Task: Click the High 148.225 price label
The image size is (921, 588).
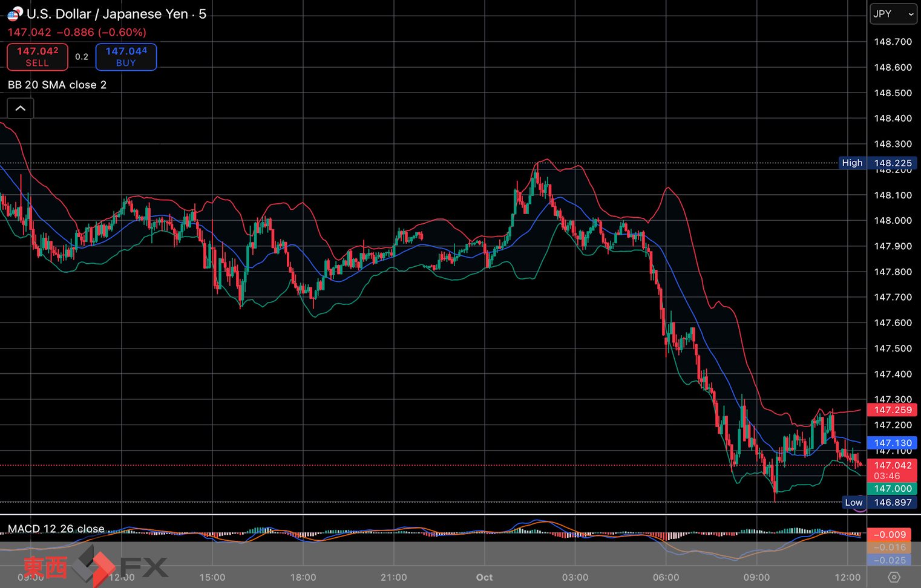Action: (x=877, y=163)
